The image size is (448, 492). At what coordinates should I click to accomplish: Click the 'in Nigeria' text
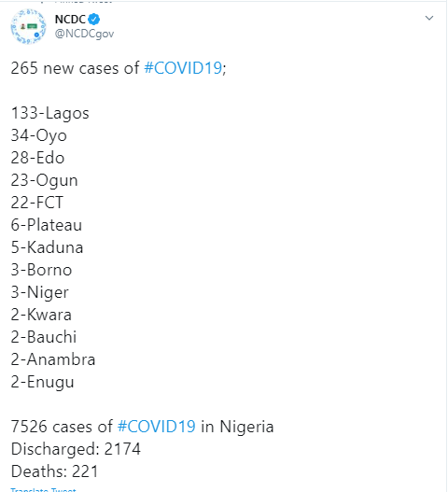237,427
